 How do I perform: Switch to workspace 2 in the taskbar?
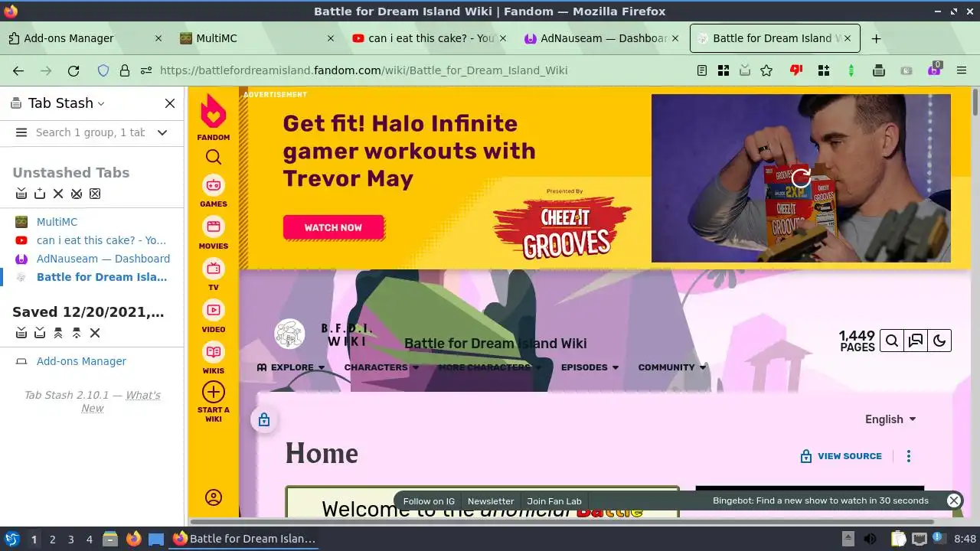click(52, 540)
